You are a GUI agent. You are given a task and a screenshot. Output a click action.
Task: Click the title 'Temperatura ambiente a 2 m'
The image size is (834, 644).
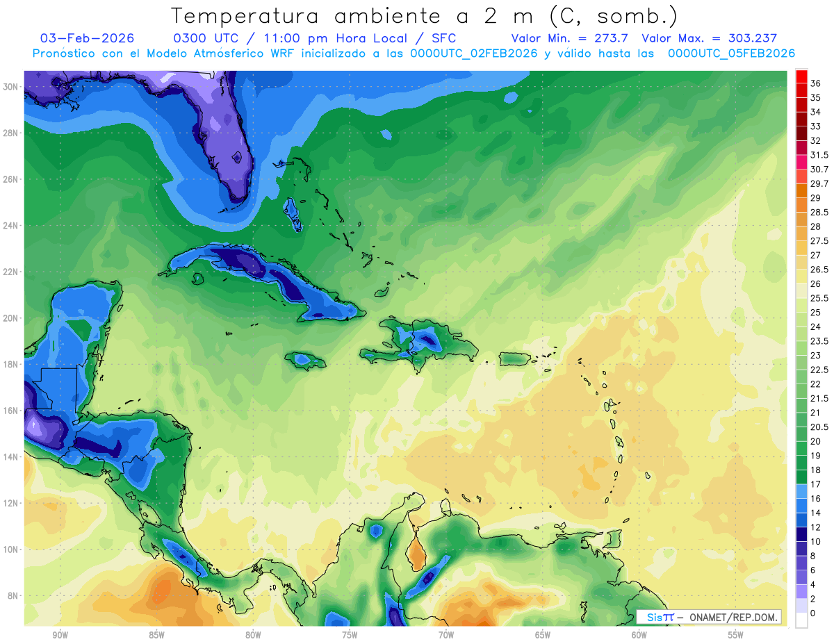[x=354, y=15]
